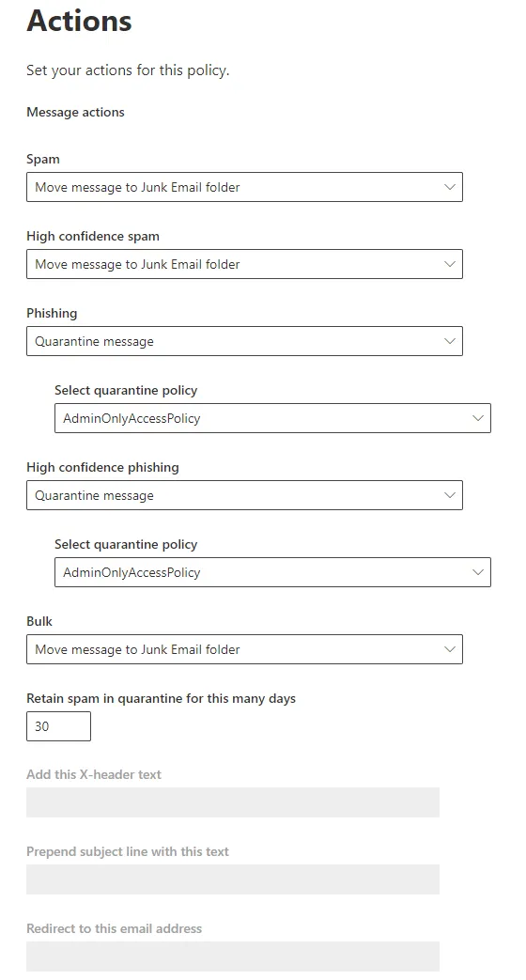Open the High confidence phishing action dropdown

(244, 495)
